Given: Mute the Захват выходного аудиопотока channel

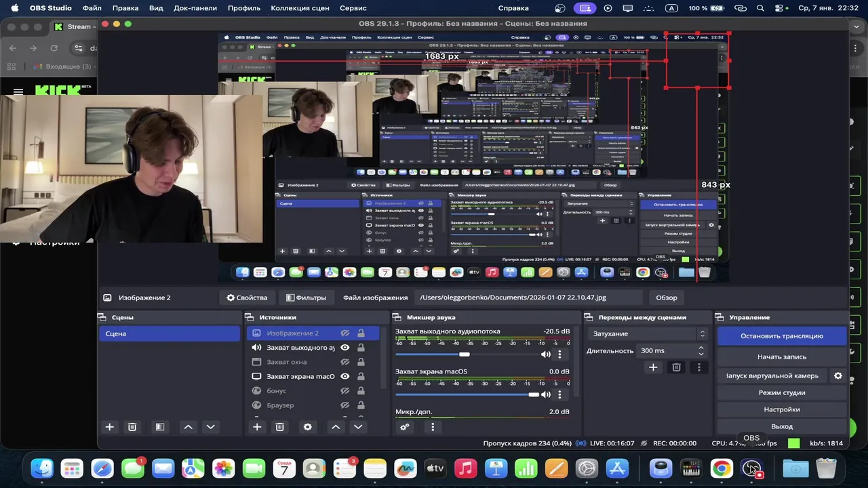Looking at the screenshot, I should (545, 354).
